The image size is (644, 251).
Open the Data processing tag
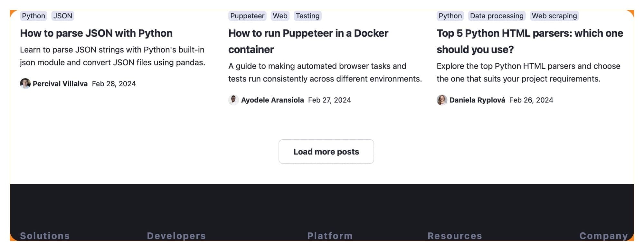(x=497, y=16)
